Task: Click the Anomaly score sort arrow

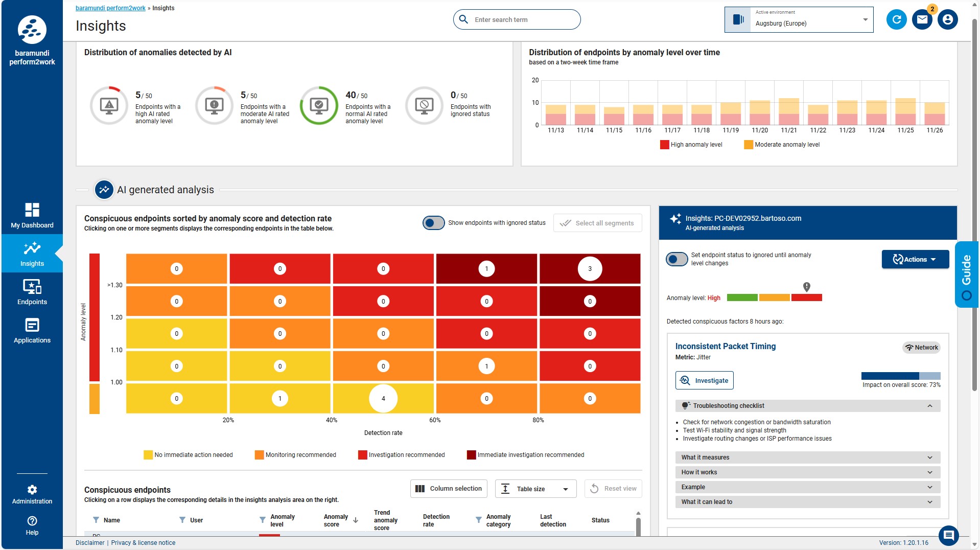Action: (x=356, y=520)
